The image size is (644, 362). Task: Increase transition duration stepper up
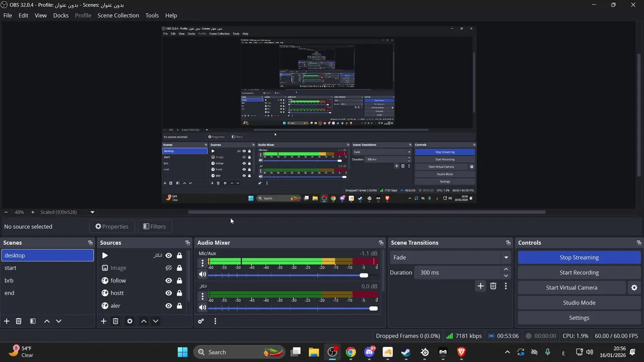tap(506, 269)
